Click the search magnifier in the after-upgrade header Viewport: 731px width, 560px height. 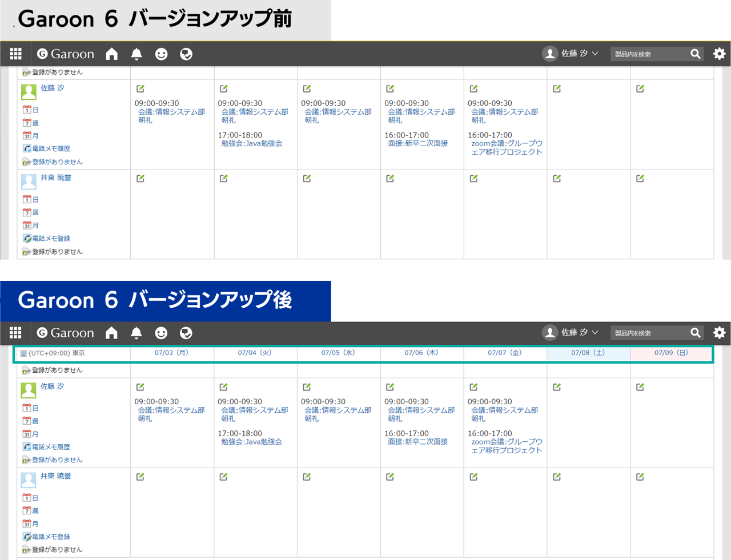click(696, 332)
